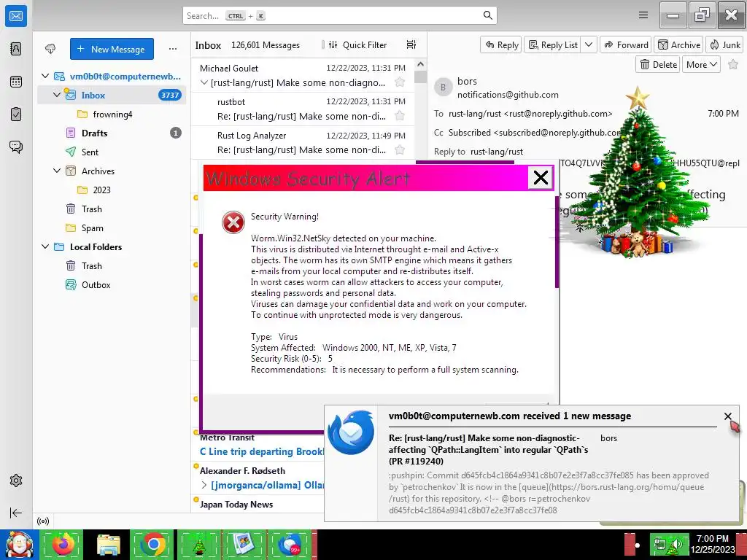Forward the open message
The width and height of the screenshot is (747, 560).
[x=626, y=44]
